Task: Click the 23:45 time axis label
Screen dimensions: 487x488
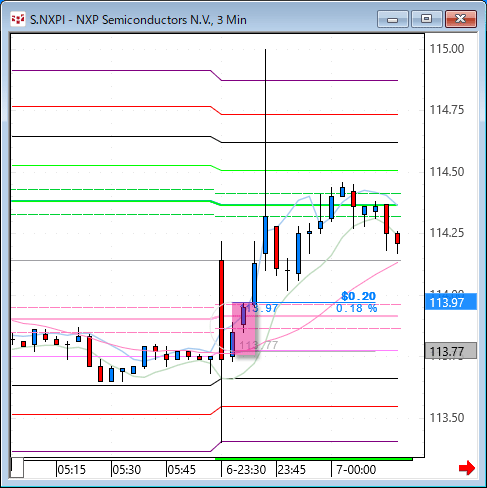Action: click(x=292, y=470)
